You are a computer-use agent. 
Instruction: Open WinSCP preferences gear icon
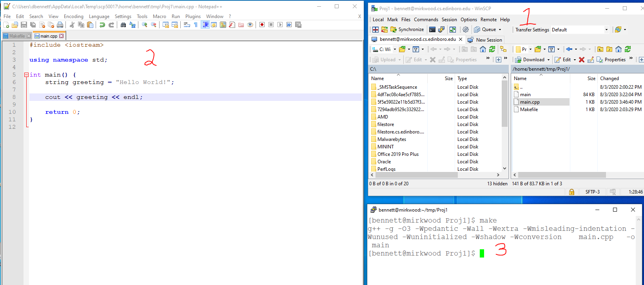[465, 29]
